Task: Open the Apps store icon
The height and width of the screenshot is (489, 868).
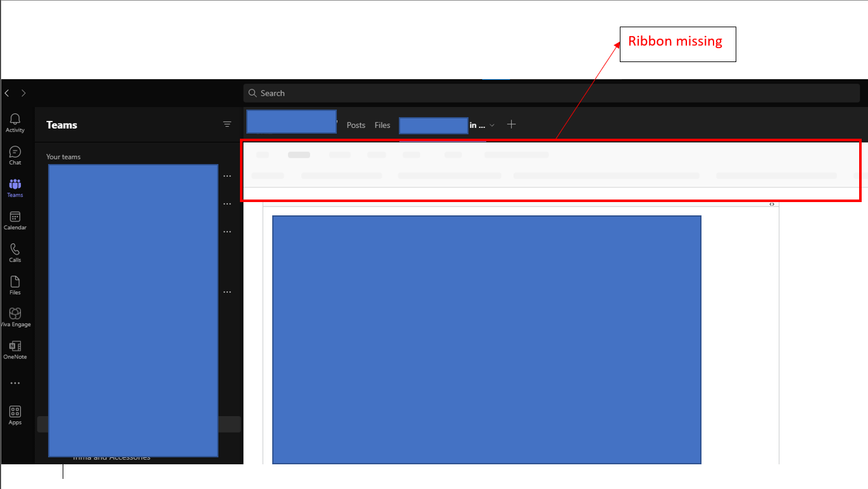Action: (15, 415)
